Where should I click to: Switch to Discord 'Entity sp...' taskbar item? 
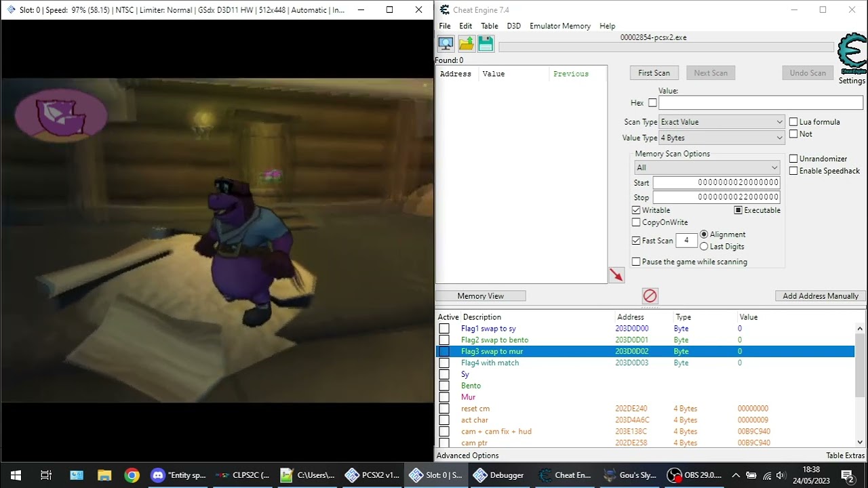coord(178,475)
